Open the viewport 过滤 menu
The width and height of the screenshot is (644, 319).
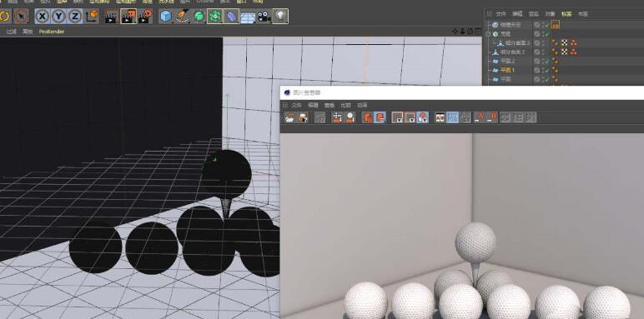coord(12,32)
